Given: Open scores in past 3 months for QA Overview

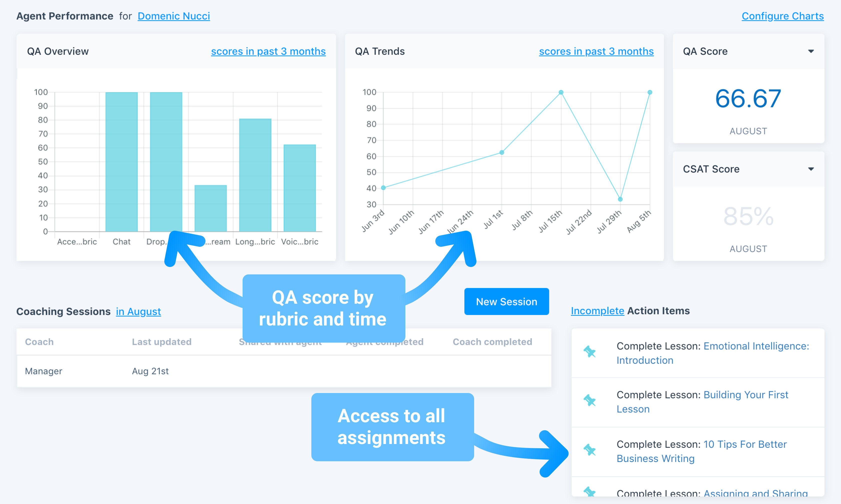Looking at the screenshot, I should click(x=268, y=51).
